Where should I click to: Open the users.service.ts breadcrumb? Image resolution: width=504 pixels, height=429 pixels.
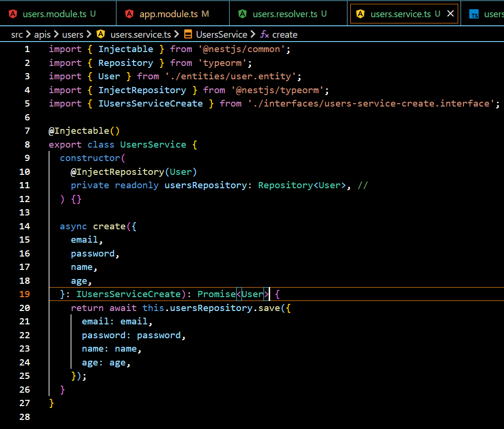coord(140,34)
